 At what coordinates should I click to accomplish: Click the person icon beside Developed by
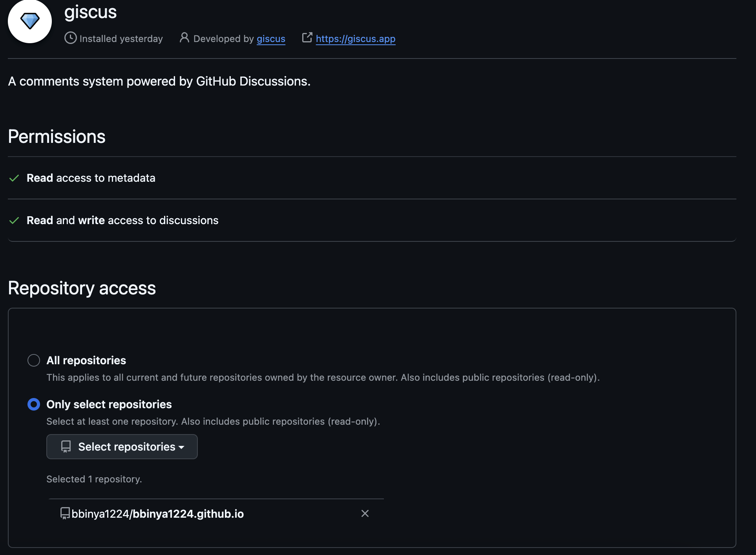[x=183, y=38]
